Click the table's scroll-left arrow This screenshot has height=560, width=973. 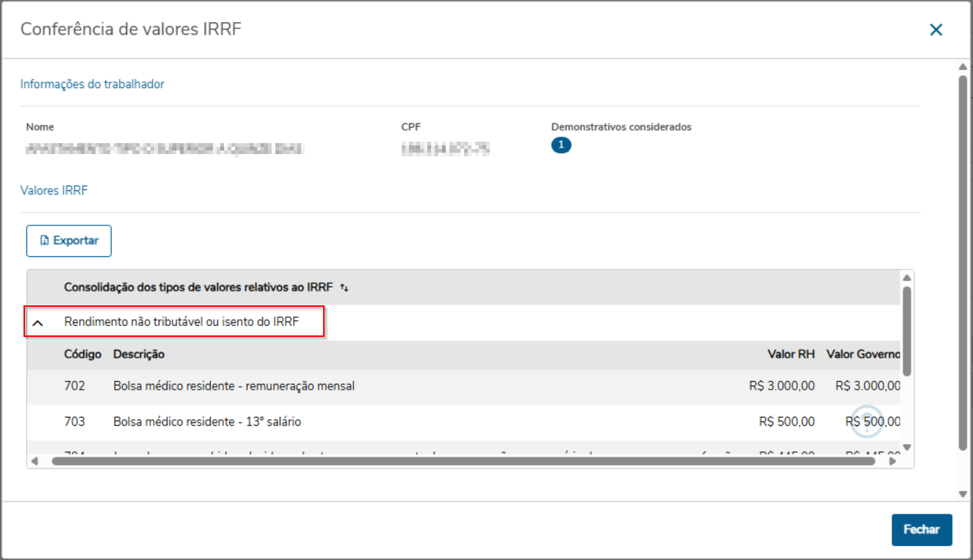pyautogui.click(x=34, y=462)
